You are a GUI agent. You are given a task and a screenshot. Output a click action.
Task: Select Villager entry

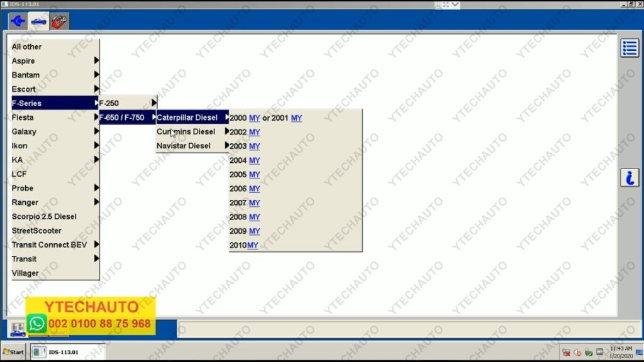click(55, 273)
